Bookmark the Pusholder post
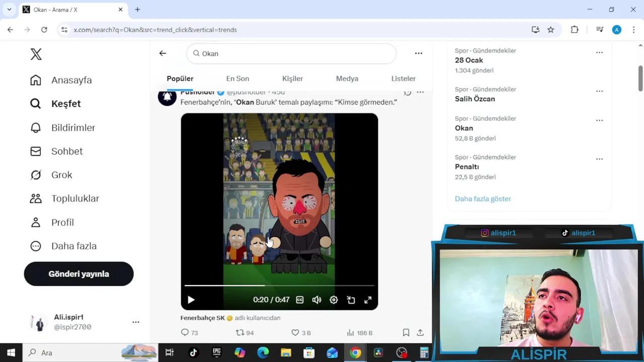Viewport: 644px width, 362px height. (x=406, y=333)
